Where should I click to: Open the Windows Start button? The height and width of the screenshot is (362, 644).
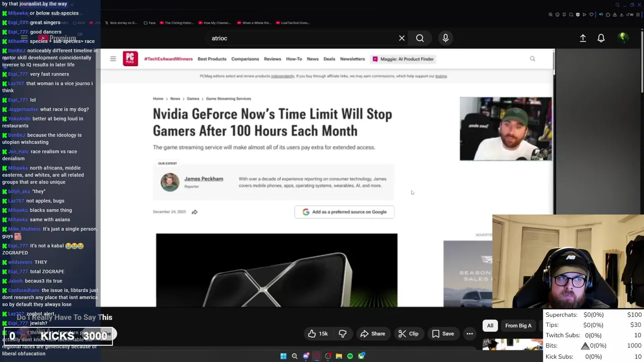pos(283,356)
